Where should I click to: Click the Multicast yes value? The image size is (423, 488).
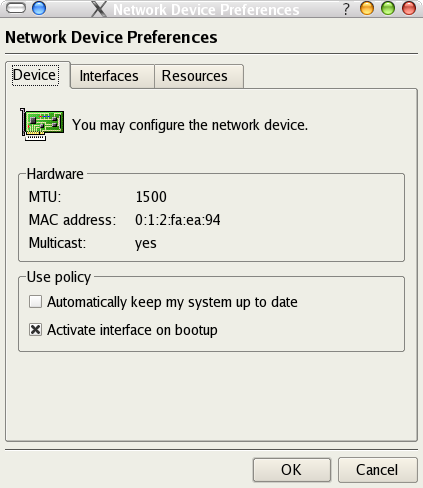pos(146,243)
